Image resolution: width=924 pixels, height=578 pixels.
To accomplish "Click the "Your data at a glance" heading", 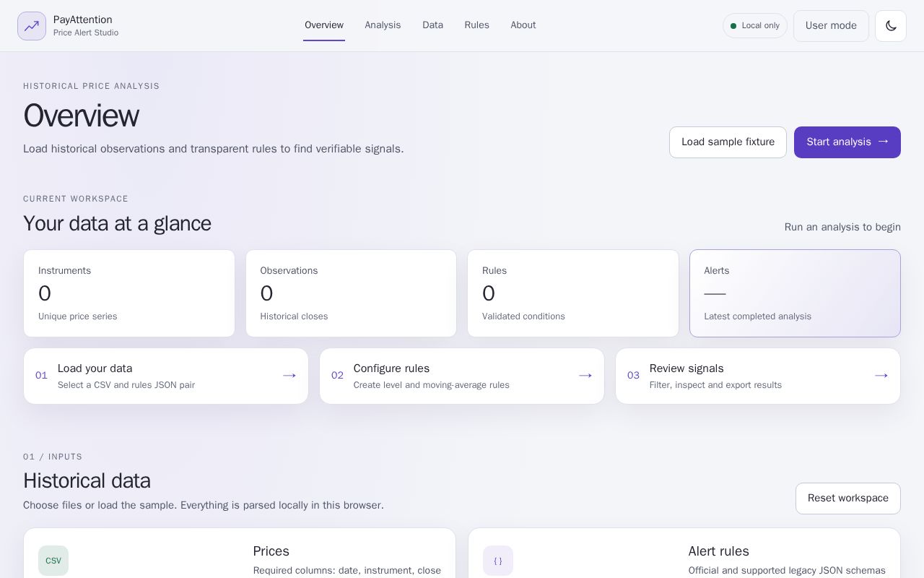I will tap(117, 223).
